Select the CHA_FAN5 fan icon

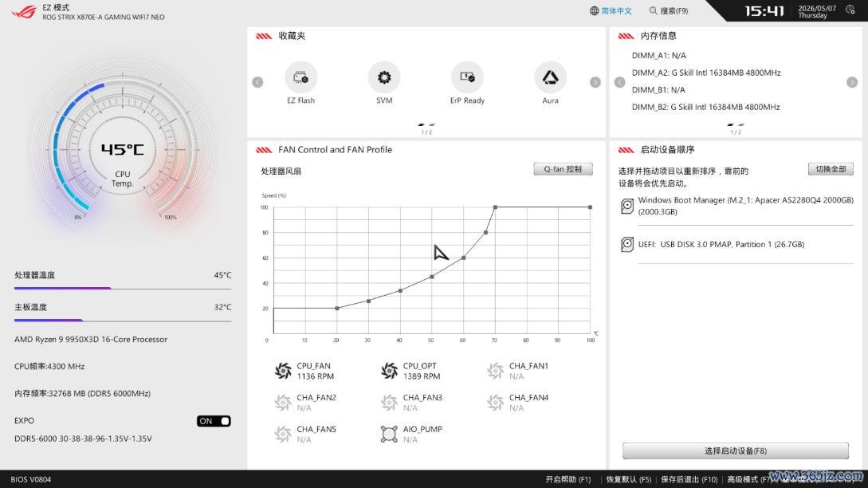[283, 434]
